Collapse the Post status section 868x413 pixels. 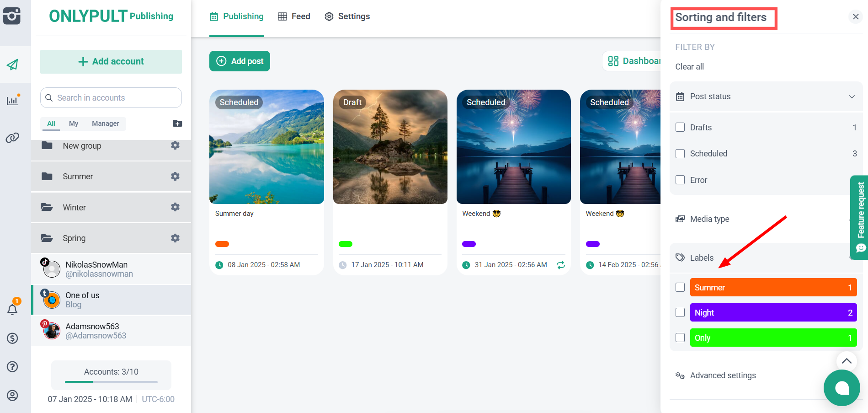point(852,97)
